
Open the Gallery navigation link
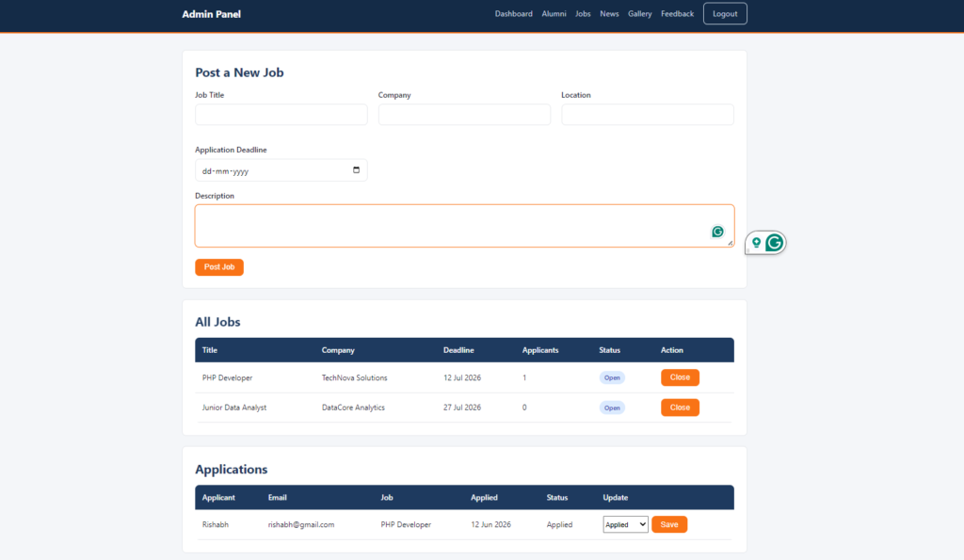[x=639, y=13]
